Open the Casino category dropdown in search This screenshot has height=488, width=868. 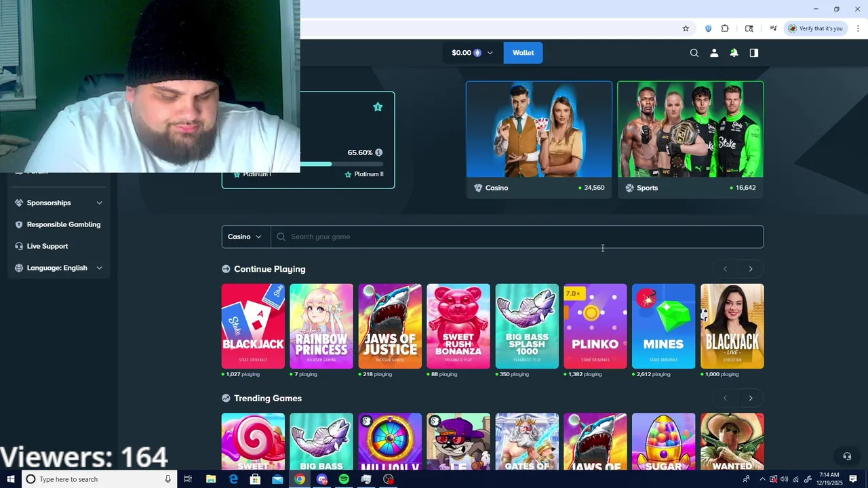(x=245, y=237)
